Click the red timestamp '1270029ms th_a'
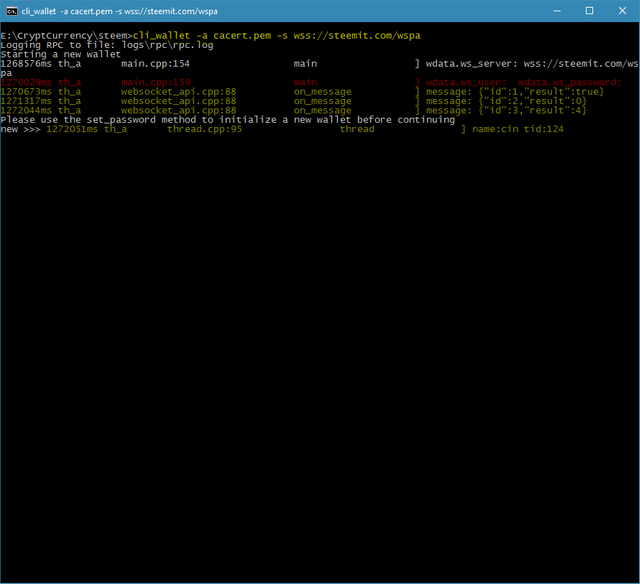This screenshot has width=640, height=584. click(x=41, y=82)
